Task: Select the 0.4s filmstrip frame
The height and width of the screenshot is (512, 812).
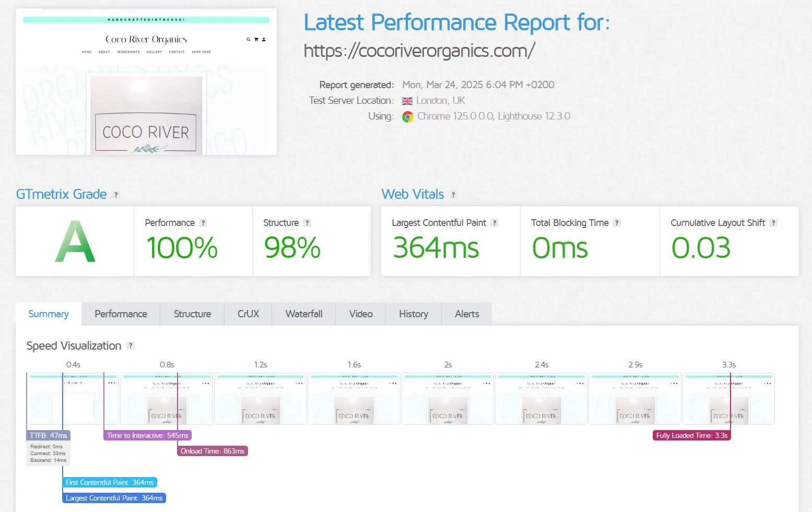Action: tap(73, 399)
